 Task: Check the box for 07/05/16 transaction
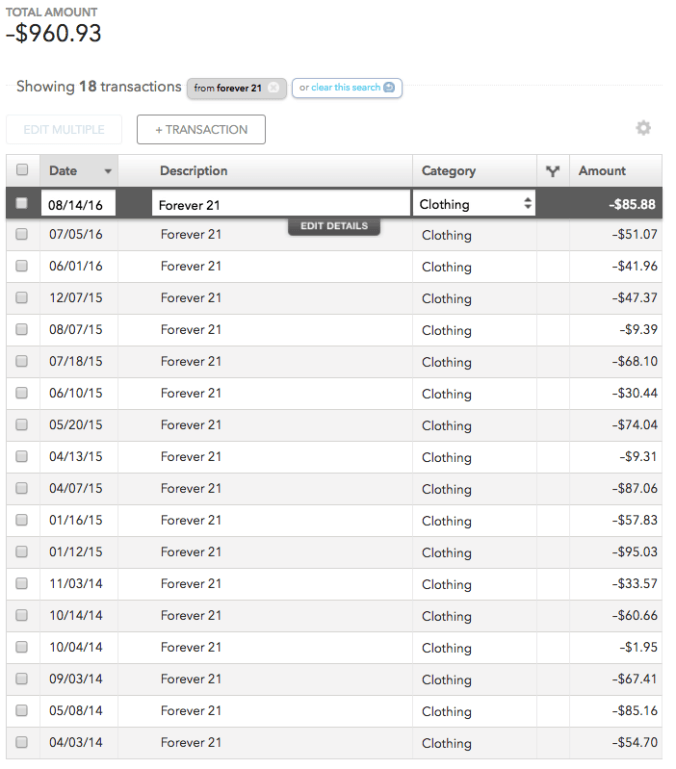22,234
